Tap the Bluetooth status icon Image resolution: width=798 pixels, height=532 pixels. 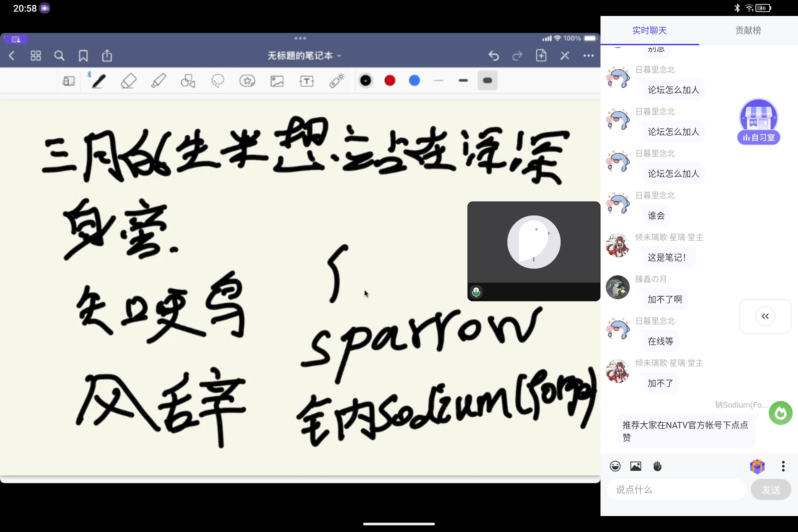coord(737,8)
